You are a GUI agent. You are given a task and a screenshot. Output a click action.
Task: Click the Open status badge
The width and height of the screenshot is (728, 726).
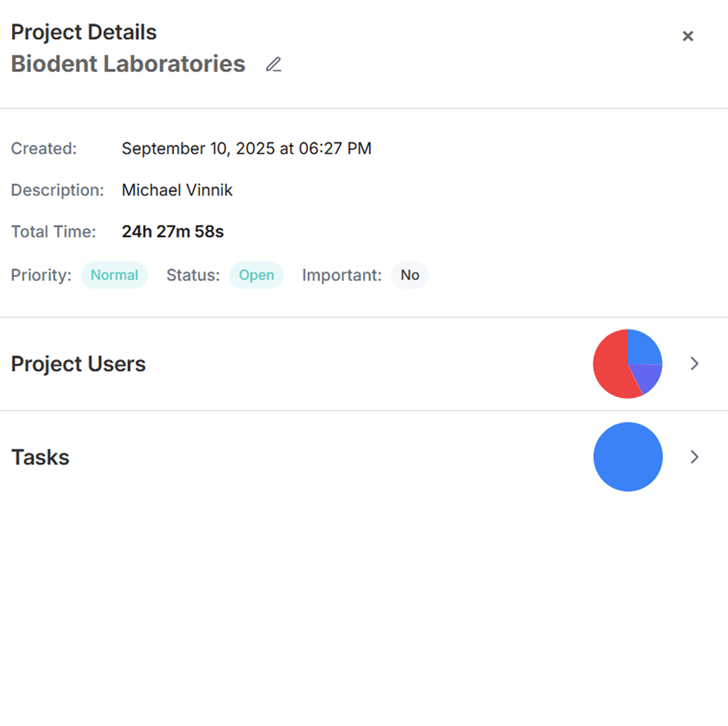tap(256, 275)
